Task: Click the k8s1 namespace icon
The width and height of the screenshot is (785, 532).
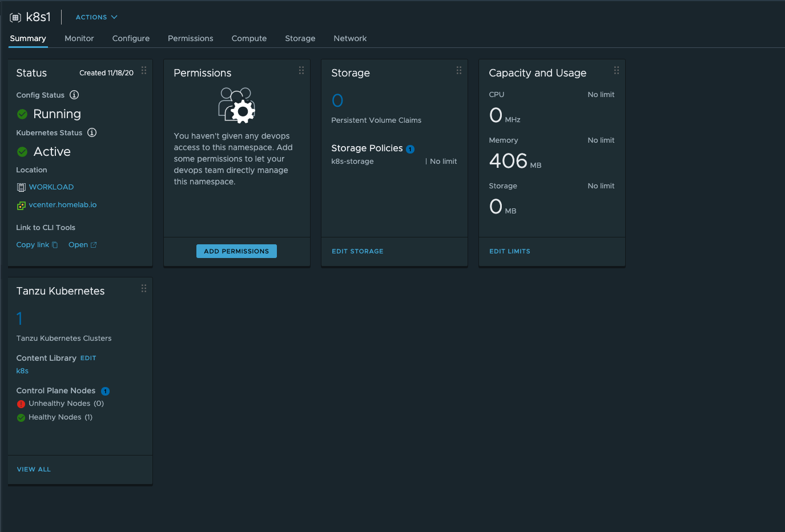Action: [15, 18]
